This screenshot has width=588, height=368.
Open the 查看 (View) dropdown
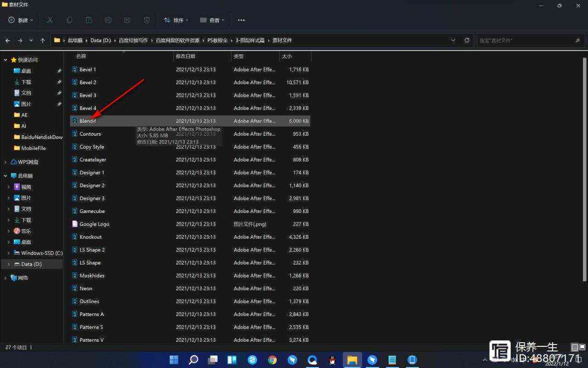[x=212, y=20]
